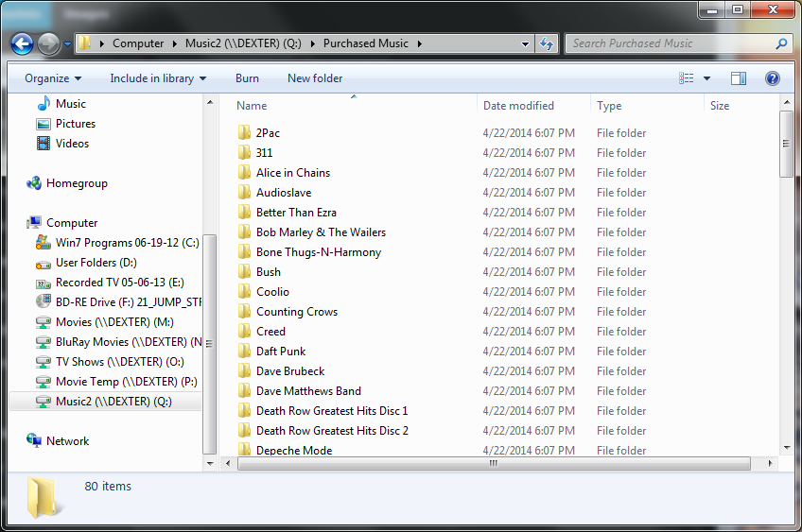Click the search magnifier icon
Viewport: 802px width, 532px height.
click(781, 44)
